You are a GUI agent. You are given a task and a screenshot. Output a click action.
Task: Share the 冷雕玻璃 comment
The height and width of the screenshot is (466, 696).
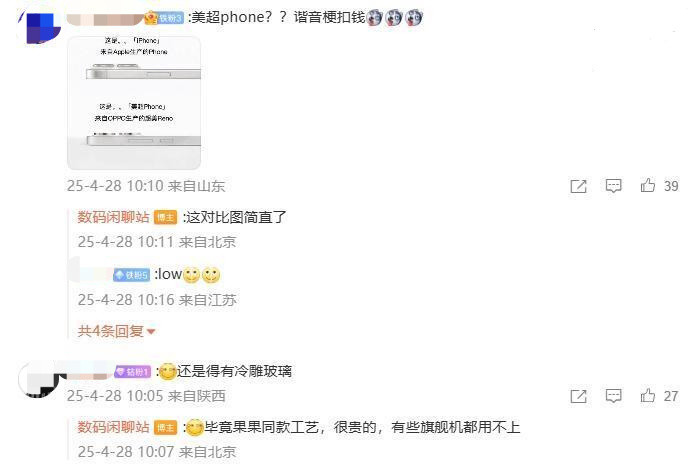tap(578, 396)
